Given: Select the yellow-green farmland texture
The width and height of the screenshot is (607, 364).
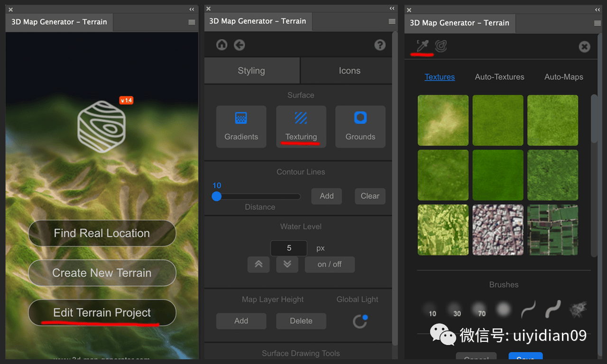Looking at the screenshot, I should pos(443,230).
